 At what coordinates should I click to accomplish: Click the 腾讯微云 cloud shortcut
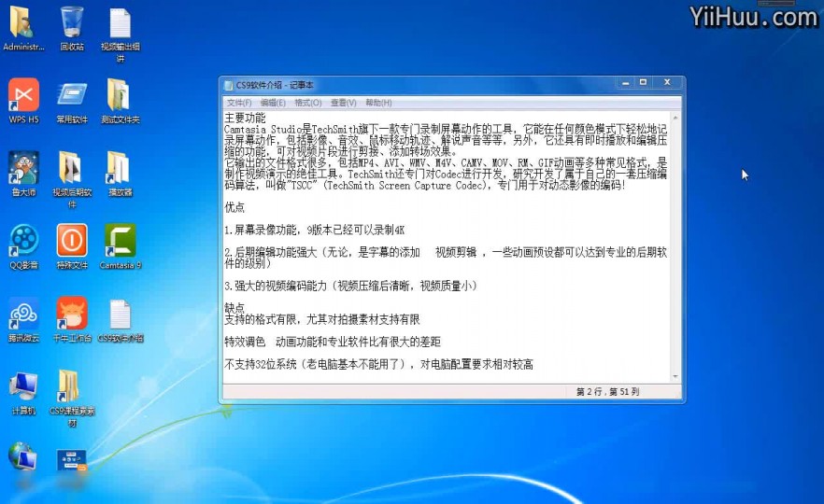click(x=23, y=319)
